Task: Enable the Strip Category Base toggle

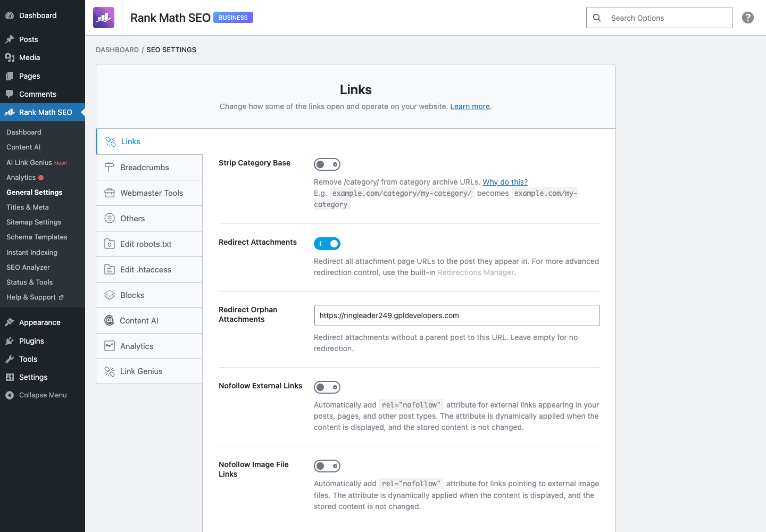Action: (327, 164)
